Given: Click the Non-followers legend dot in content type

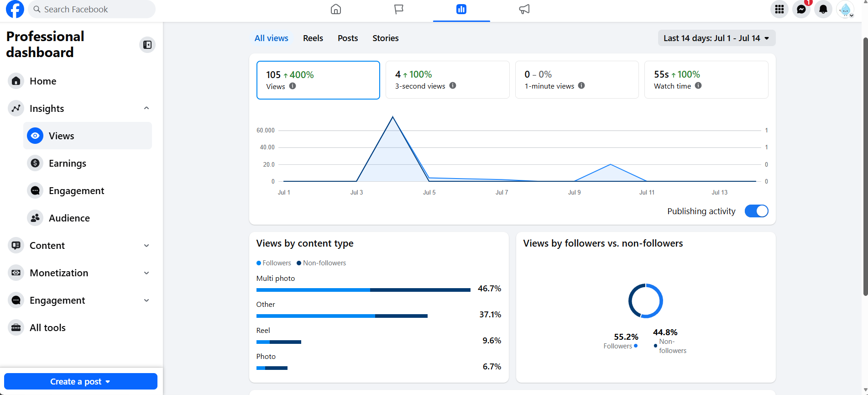Looking at the screenshot, I should pyautogui.click(x=299, y=263).
